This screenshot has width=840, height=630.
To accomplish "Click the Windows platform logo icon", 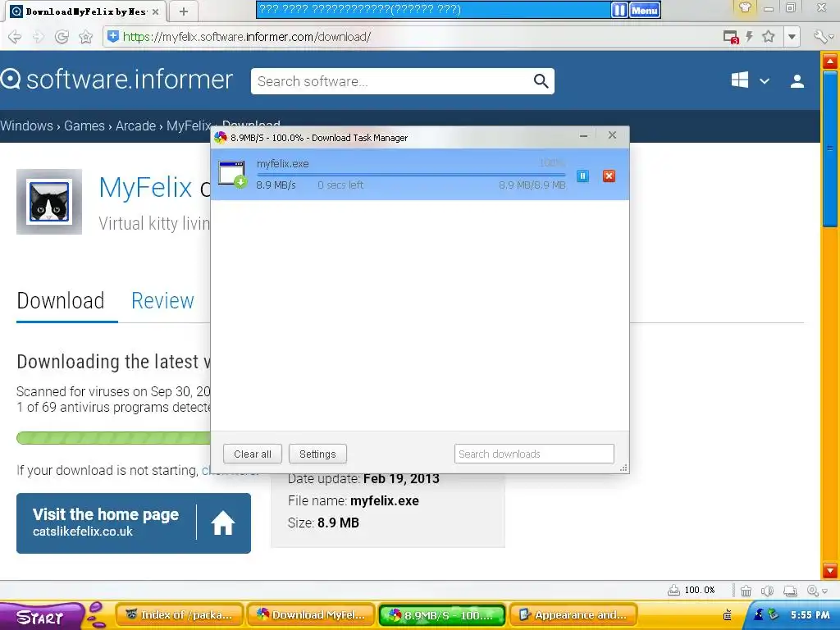I will coord(740,80).
